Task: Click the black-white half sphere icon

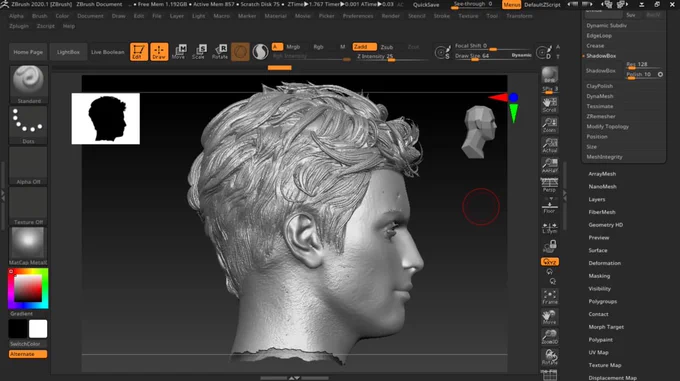Action: (260, 52)
